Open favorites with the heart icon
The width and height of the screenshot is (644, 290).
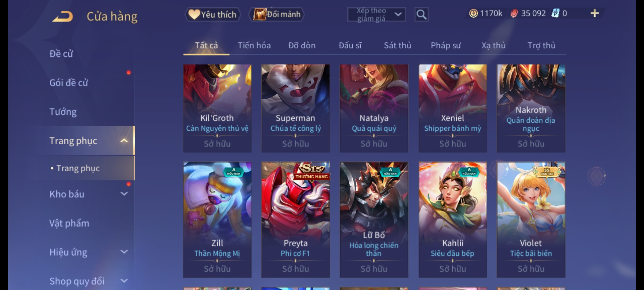[x=194, y=14]
